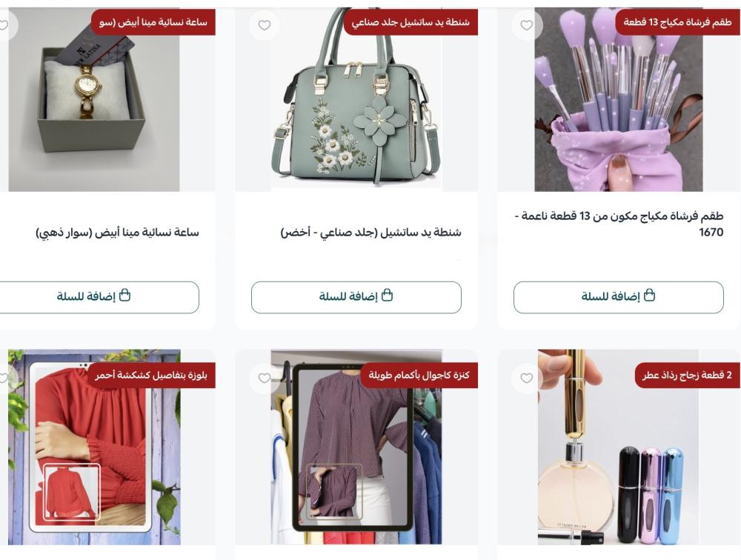Image resolution: width=741 pixels, height=560 pixels.
Task: Open product title طقم فرشاة مكياج 1670
Action: tap(619, 224)
